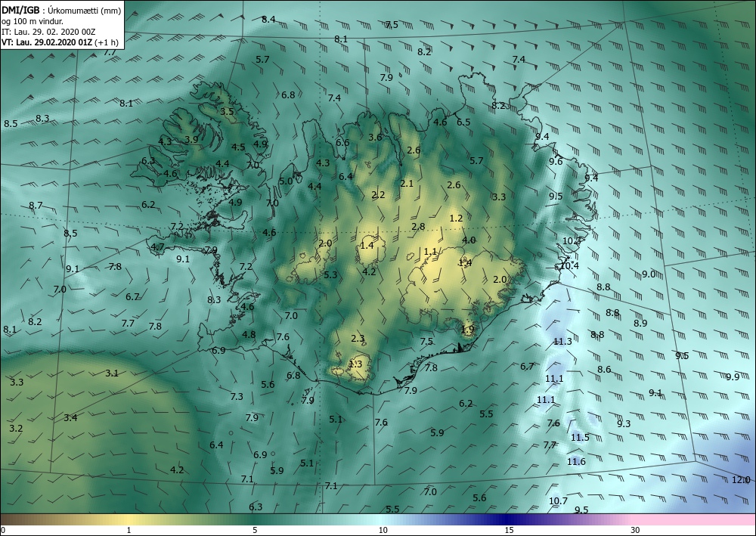Click the 10.4 value on the east coast

[x=569, y=265]
